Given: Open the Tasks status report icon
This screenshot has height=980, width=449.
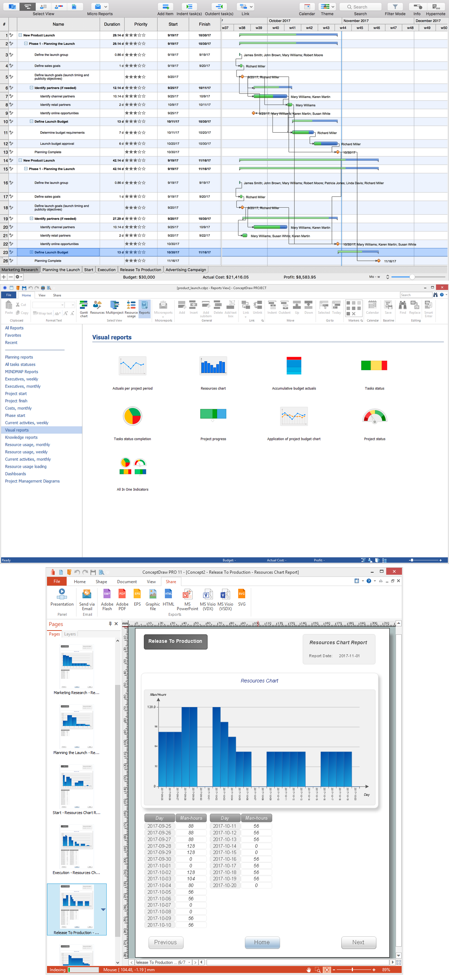Looking at the screenshot, I should [x=374, y=365].
